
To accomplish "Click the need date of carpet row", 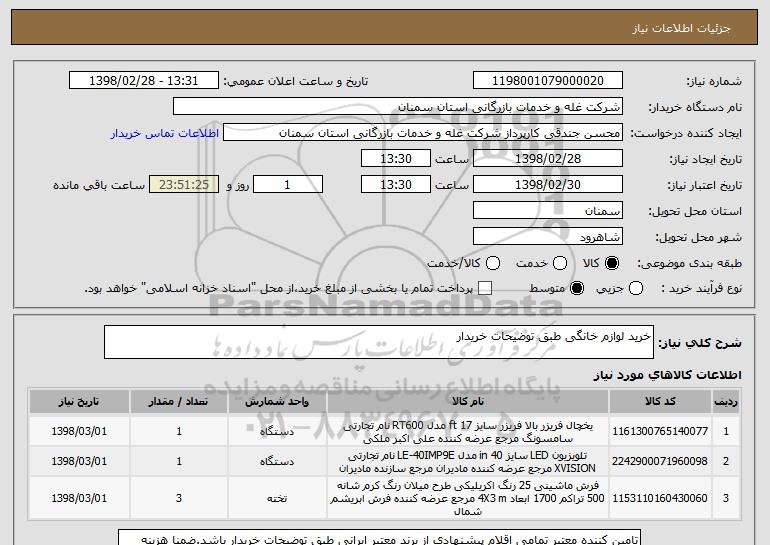I will click(x=79, y=498).
